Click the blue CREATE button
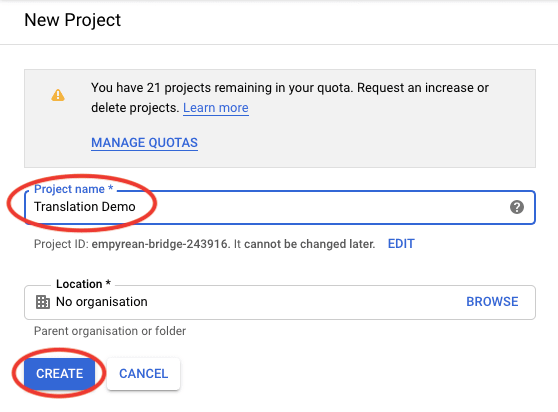This screenshot has width=558, height=412. pyautogui.click(x=59, y=374)
